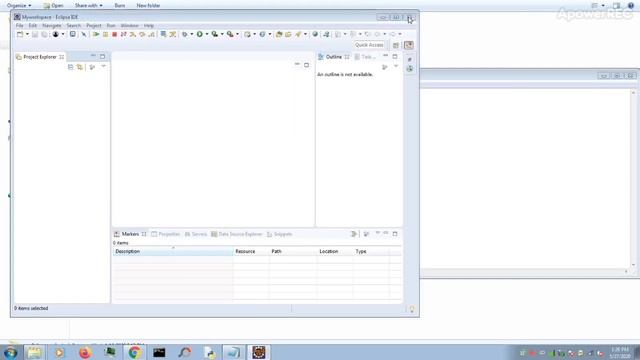The height and width of the screenshot is (360, 640).
Task: Select the Project Explorer tab
Action: click(40, 57)
